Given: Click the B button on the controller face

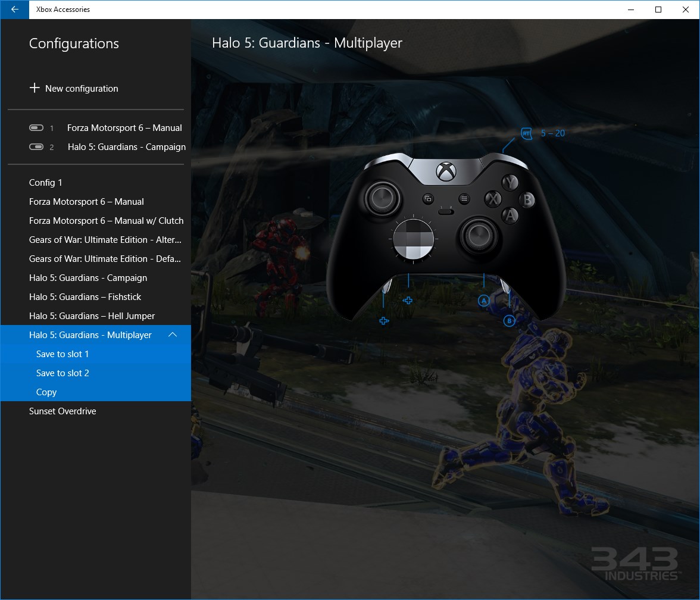Looking at the screenshot, I should tap(527, 199).
